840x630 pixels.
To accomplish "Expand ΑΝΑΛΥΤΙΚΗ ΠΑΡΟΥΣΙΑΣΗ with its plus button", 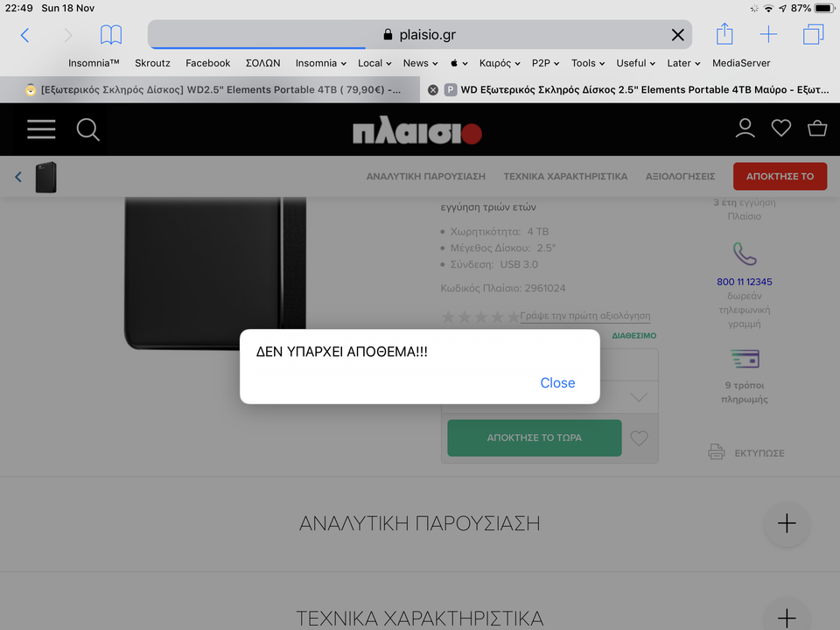I will click(787, 523).
